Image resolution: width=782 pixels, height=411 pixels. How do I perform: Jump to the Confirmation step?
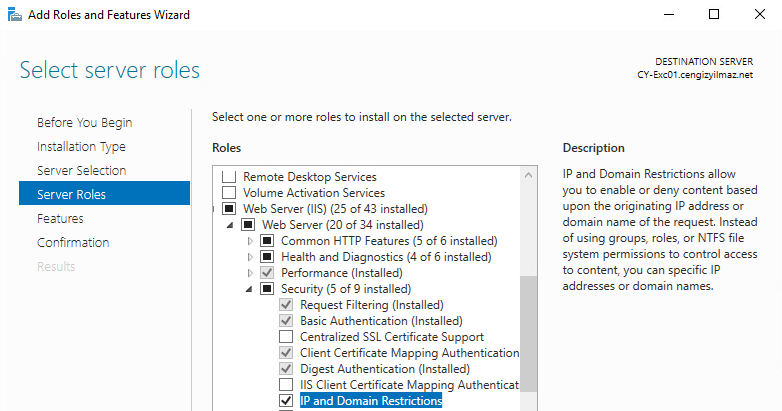[x=73, y=243]
